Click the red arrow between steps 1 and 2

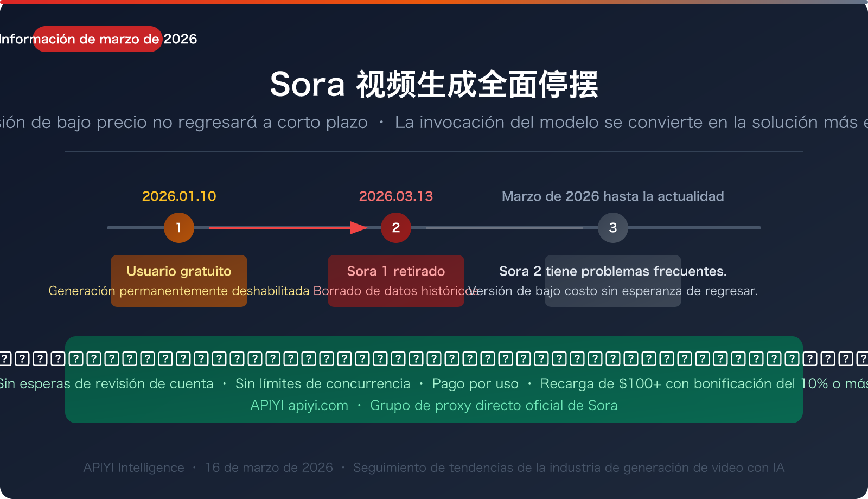coord(288,228)
